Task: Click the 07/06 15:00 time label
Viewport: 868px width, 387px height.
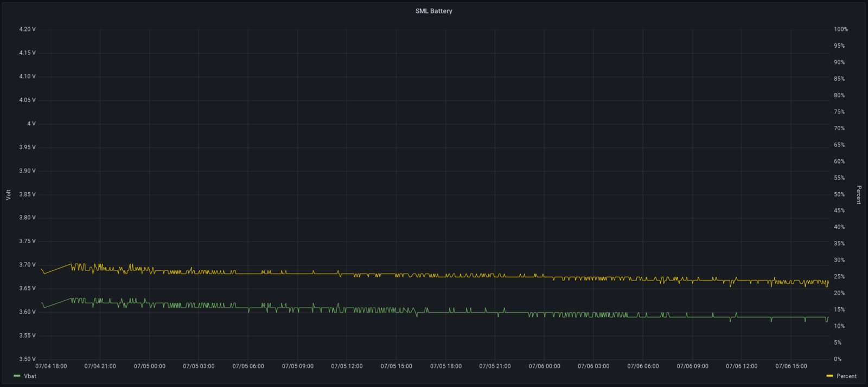Action: (x=792, y=366)
